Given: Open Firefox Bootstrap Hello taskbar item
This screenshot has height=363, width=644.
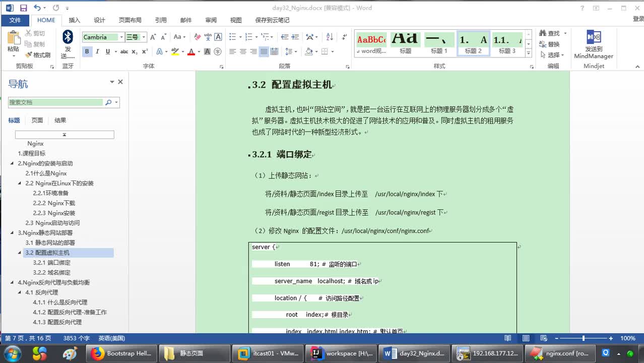Looking at the screenshot, I should (121, 353).
